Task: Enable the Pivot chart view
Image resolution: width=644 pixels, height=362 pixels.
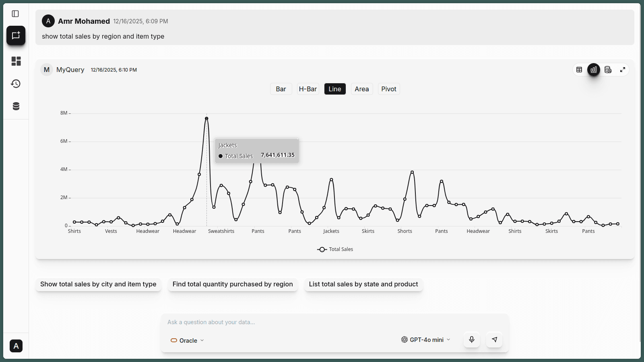Action: click(388, 89)
